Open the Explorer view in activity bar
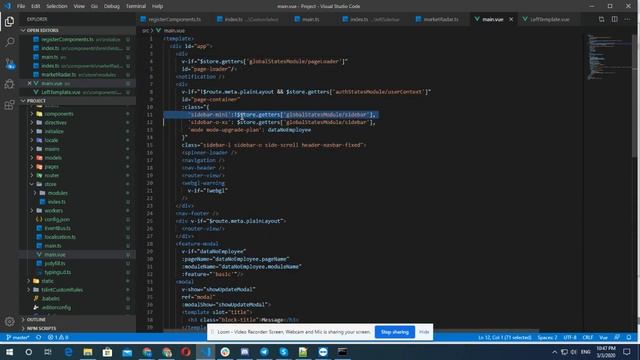 tap(9, 21)
